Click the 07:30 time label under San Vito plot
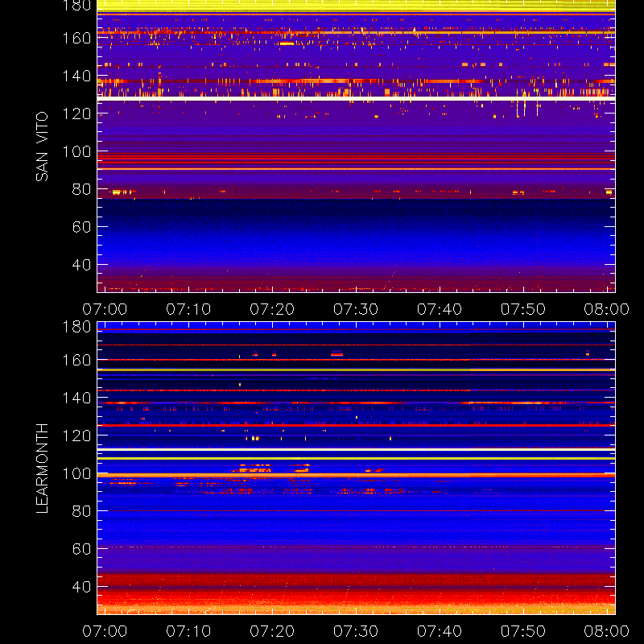Screen dimensions: 644x644 (356, 309)
